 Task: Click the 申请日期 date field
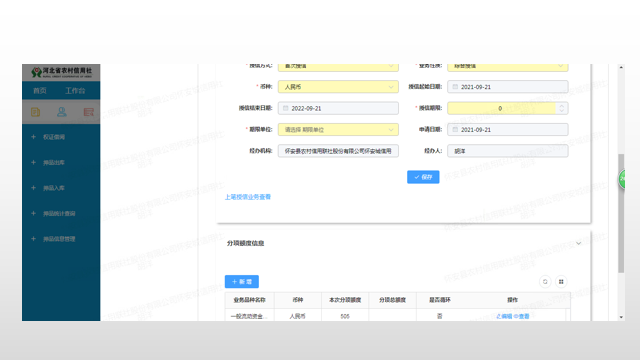[508, 129]
